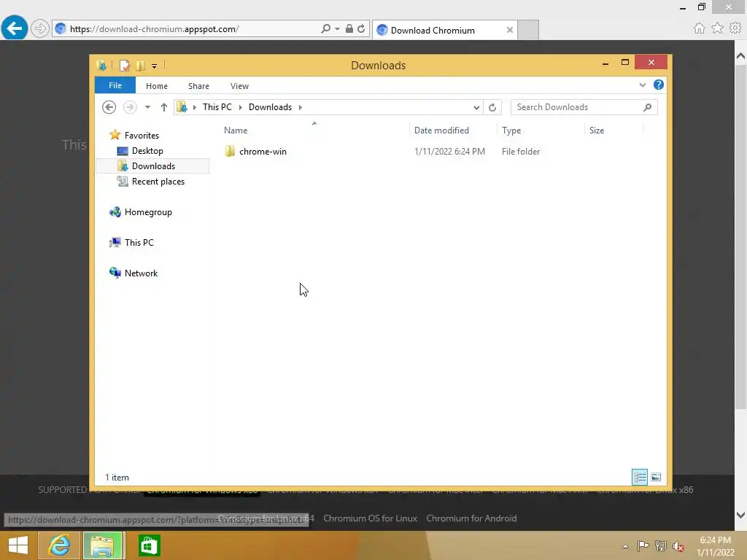Select Network in navigation pane

coord(141,273)
